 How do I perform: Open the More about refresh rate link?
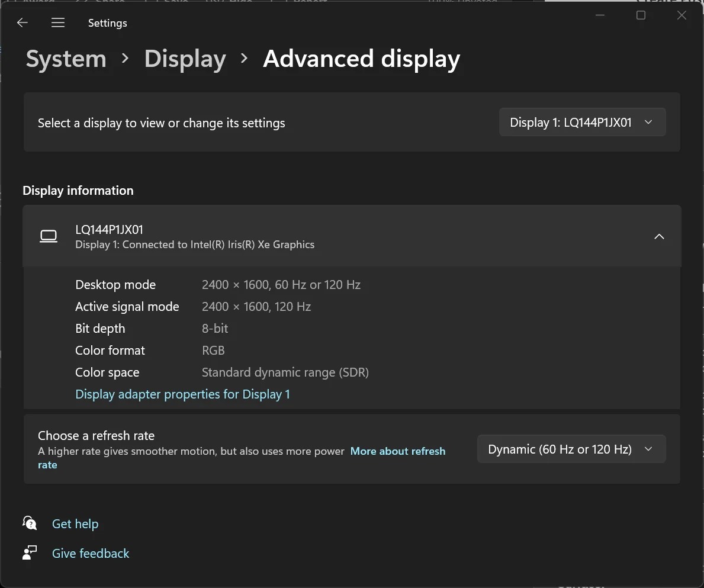tap(397, 451)
